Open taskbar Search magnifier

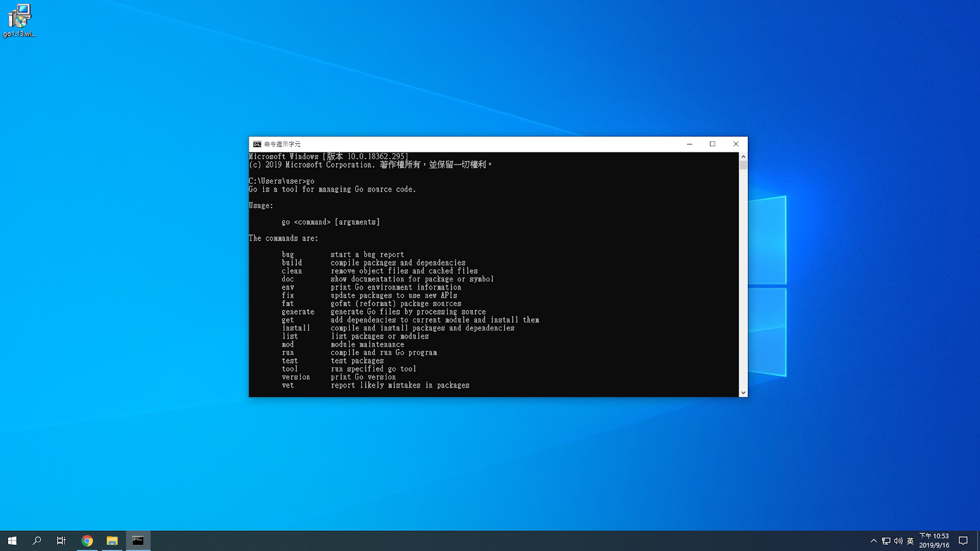pos(37,541)
